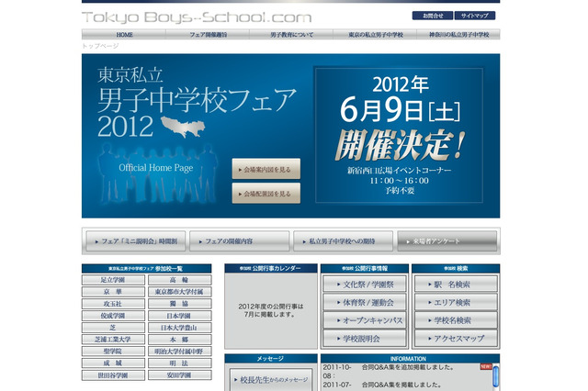Select the 明法 school
Viewport: 588px width, 391px height.
pos(180,363)
